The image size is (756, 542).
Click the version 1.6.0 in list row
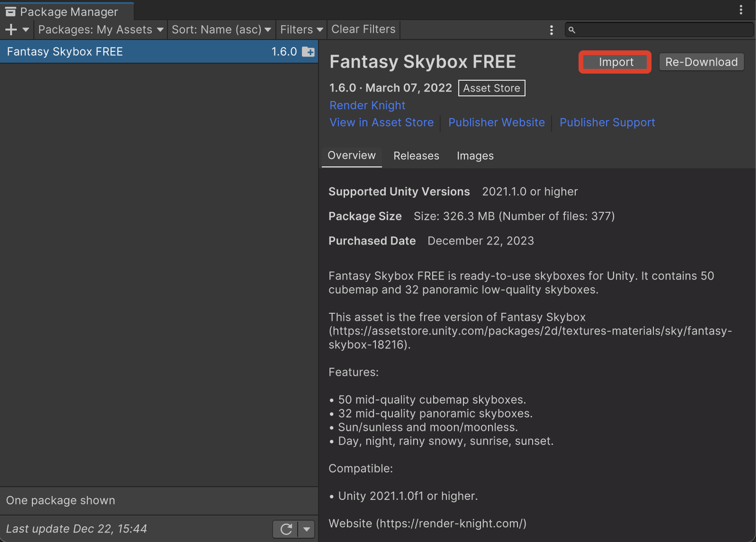coord(284,52)
